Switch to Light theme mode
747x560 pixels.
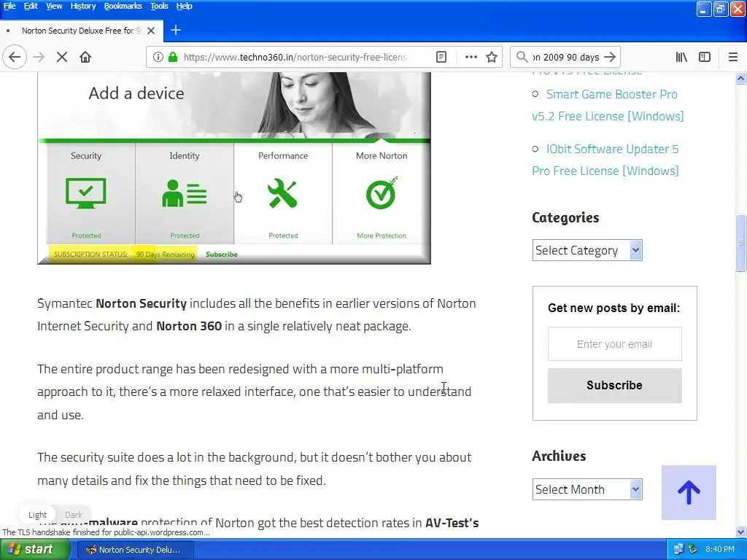37,515
